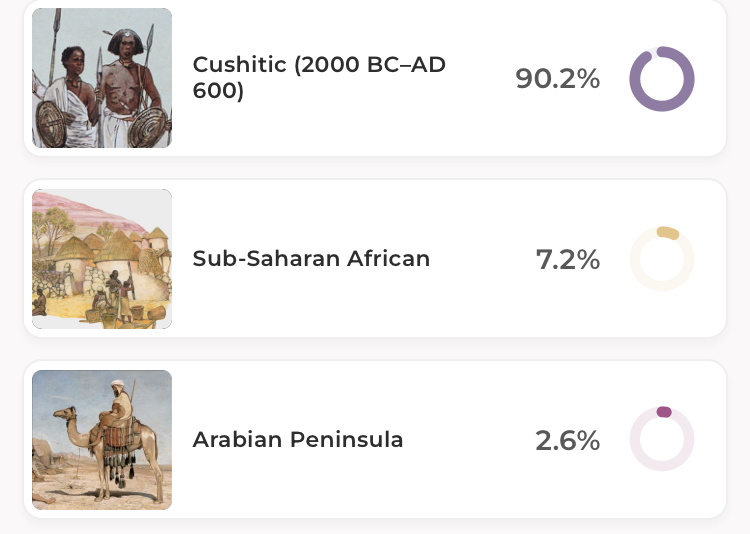Open the Sub-Saharan African village thumbnail
Screen dimensions: 750x534
[102, 259]
